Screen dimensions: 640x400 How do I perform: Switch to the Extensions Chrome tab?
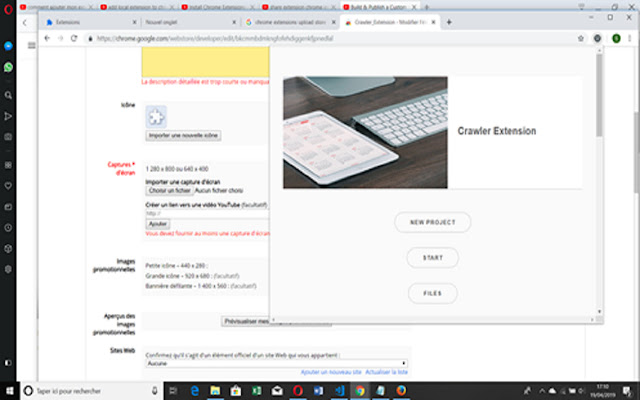pyautogui.click(x=90, y=22)
